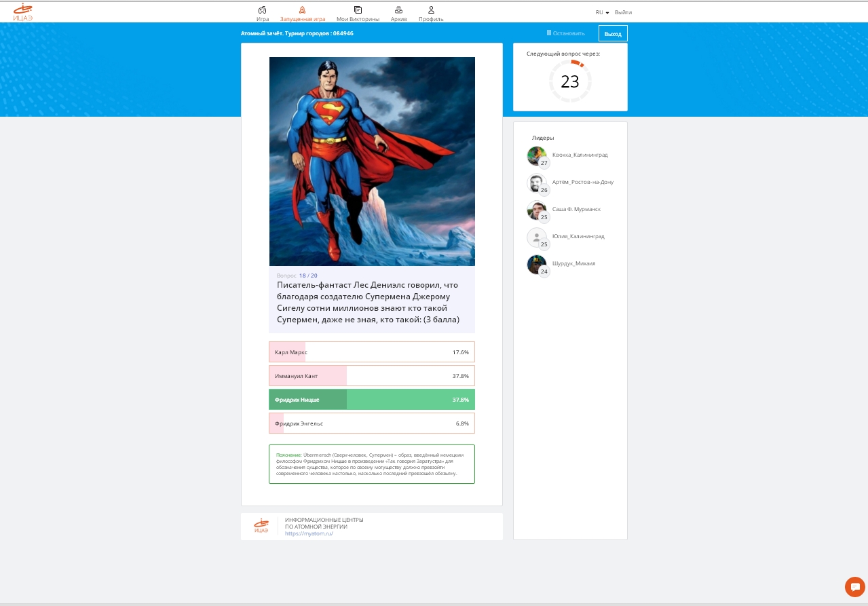868x606 pixels.
Task: Click the Лидеры heading
Action: (x=543, y=138)
